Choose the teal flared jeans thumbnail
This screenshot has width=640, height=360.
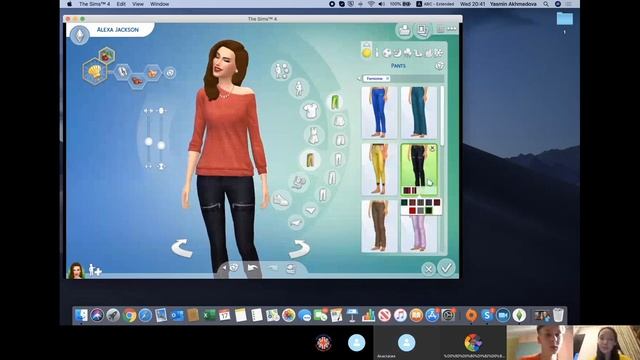pyautogui.click(x=419, y=112)
